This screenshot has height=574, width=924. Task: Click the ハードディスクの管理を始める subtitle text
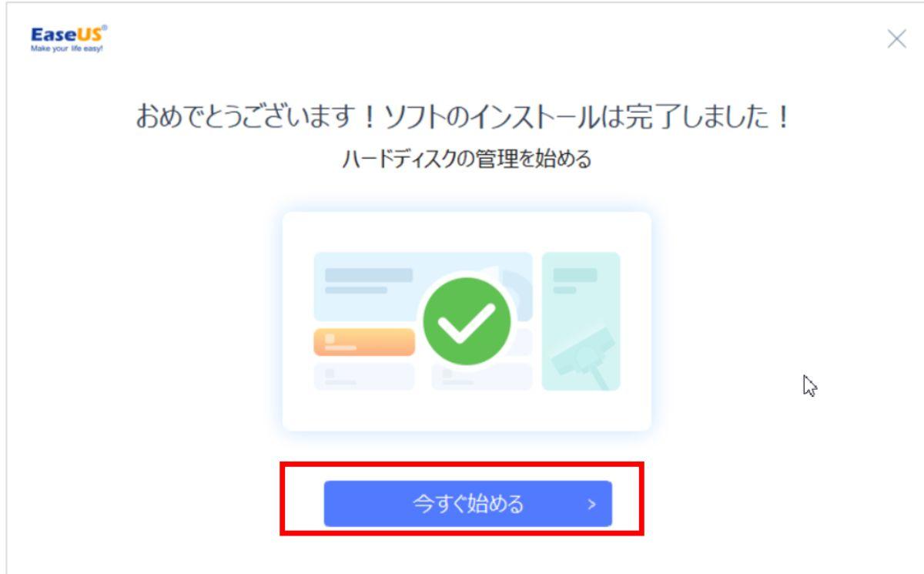(x=467, y=160)
